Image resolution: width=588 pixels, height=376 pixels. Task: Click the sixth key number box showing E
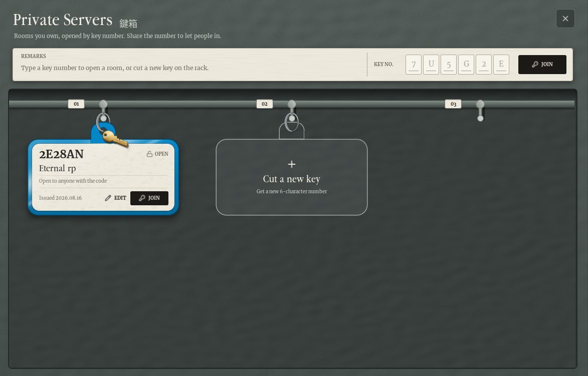tap(501, 65)
